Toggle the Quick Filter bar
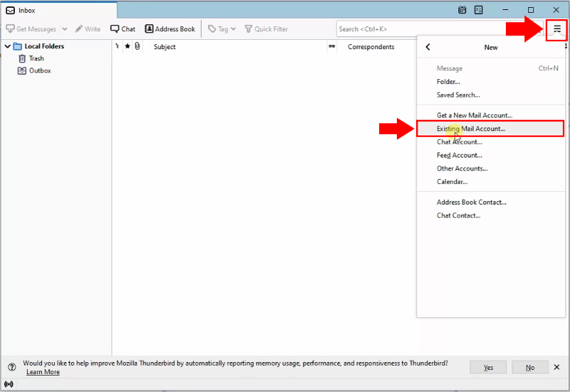Screen dimensions: 570x392 (x=266, y=29)
